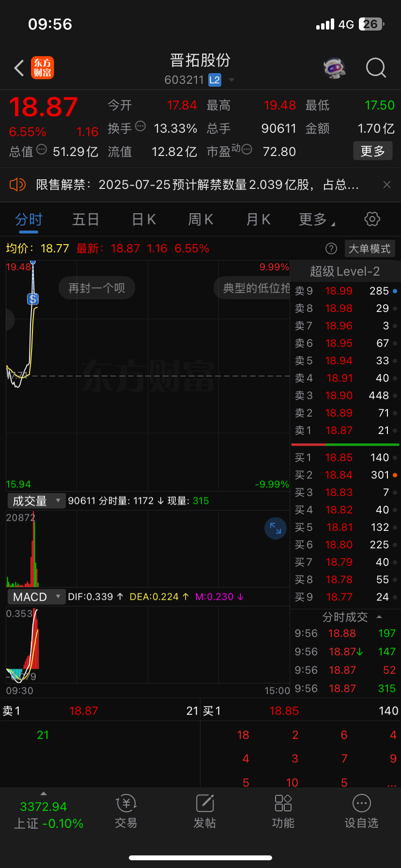Viewport: 401px width, 868px height.
Task: Tap the iOS home indicator bar
Action: pos(200,858)
